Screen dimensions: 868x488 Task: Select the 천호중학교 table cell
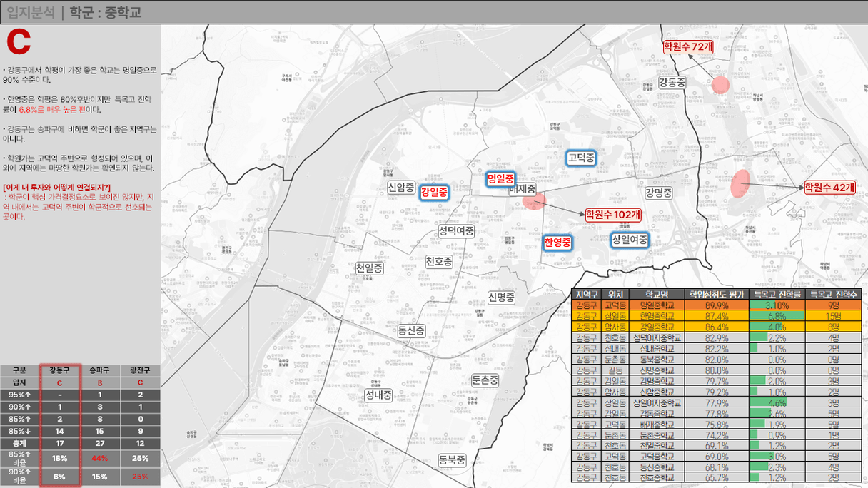point(655,477)
